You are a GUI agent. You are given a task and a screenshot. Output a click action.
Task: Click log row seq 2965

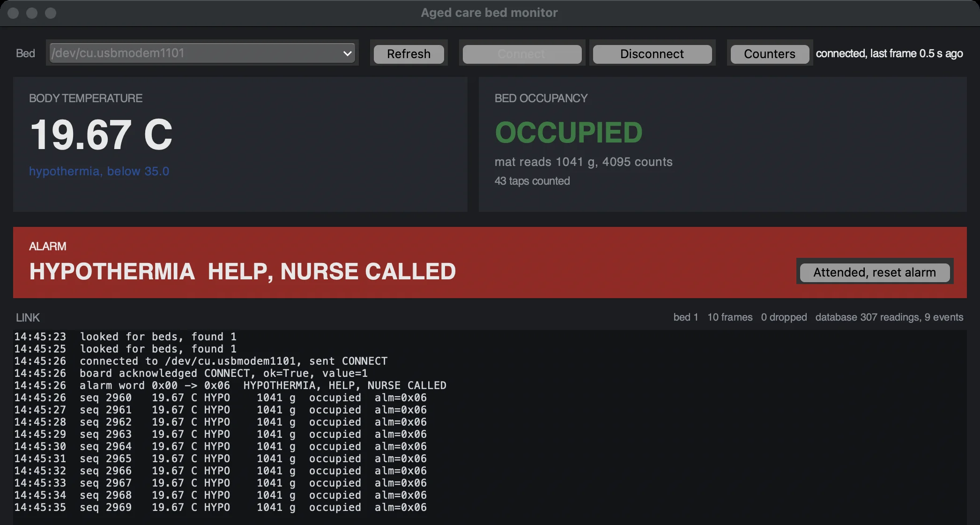coord(220,458)
